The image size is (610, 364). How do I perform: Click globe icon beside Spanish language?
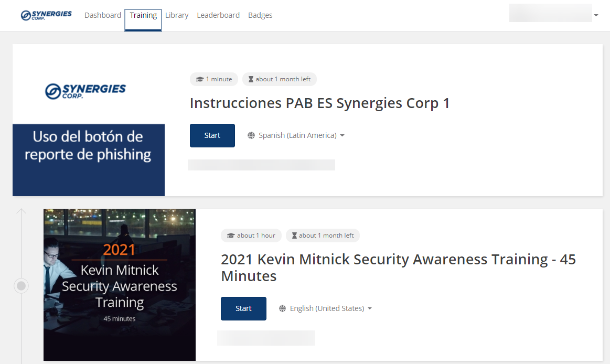click(x=251, y=135)
